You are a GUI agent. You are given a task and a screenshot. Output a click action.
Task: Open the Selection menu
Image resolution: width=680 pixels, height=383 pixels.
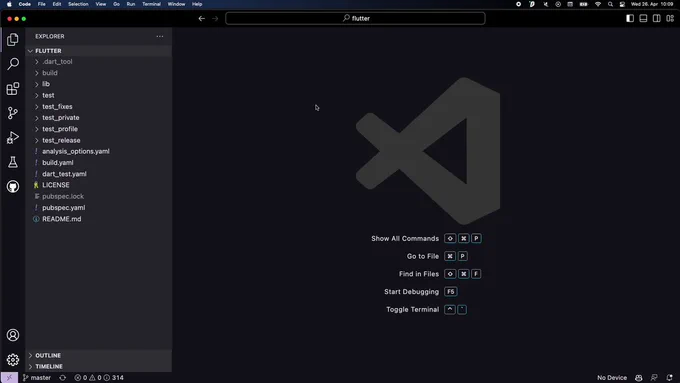point(78,4)
